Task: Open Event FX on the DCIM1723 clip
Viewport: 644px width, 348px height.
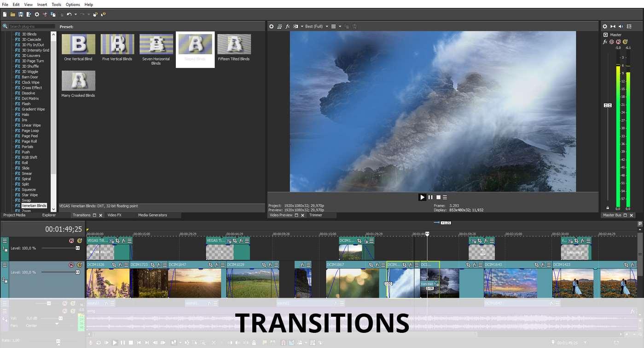Action: (159, 265)
